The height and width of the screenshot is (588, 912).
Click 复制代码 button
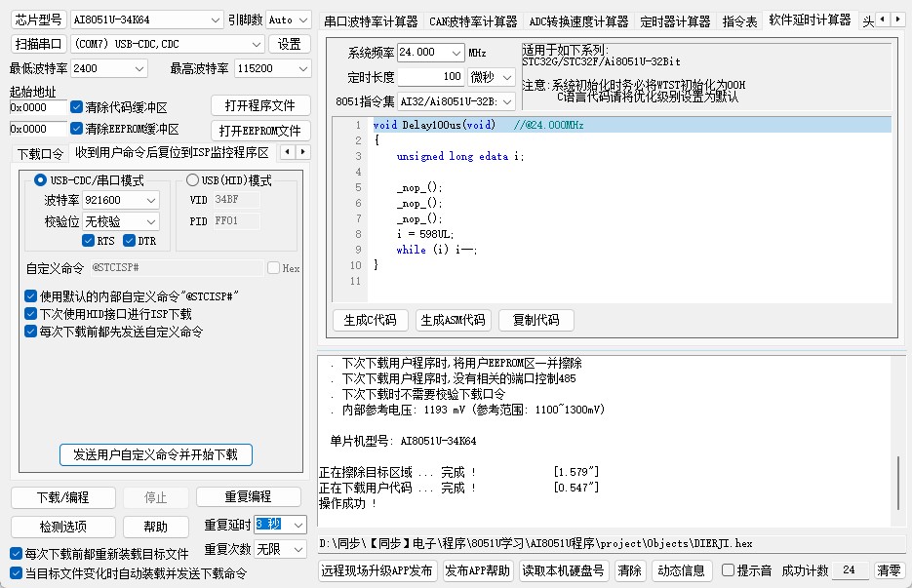[x=536, y=320]
